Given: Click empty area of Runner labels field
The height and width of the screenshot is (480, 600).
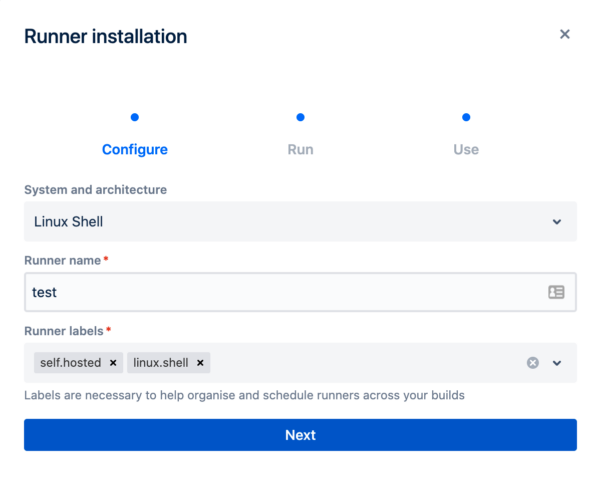Looking at the screenshot, I should point(360,363).
